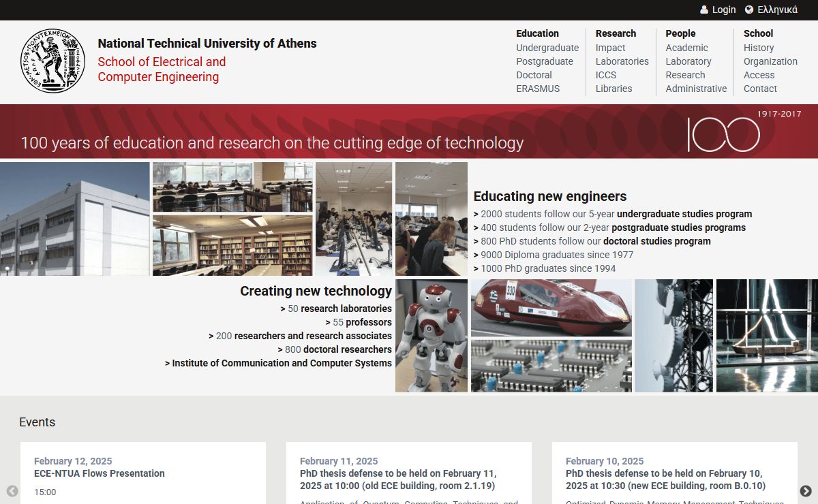Click the February 12, 2025 date
This screenshot has width=818, height=504.
tap(73, 461)
